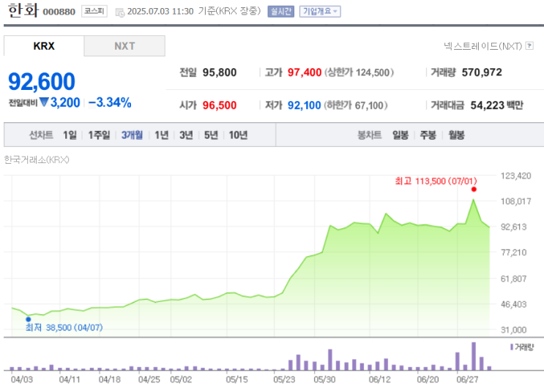The image size is (544, 392).
Task: Select the 5년 line chart period
Action: [x=211, y=135]
